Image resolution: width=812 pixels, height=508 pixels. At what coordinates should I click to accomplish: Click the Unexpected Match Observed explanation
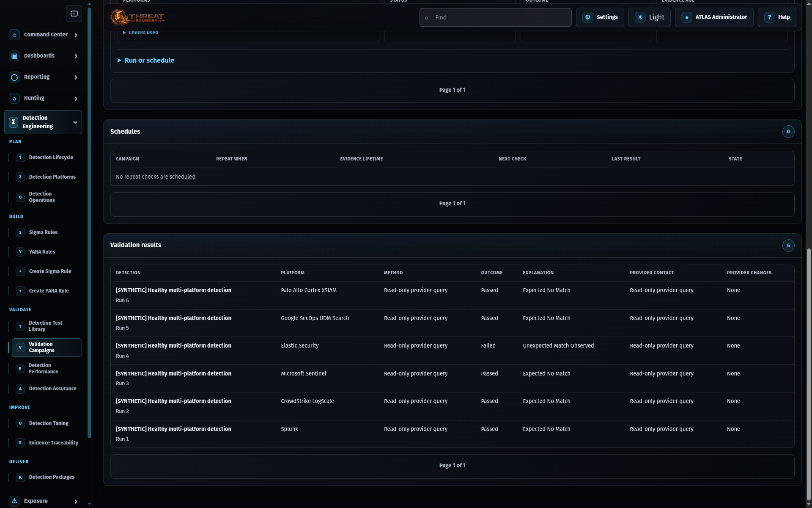(x=558, y=346)
